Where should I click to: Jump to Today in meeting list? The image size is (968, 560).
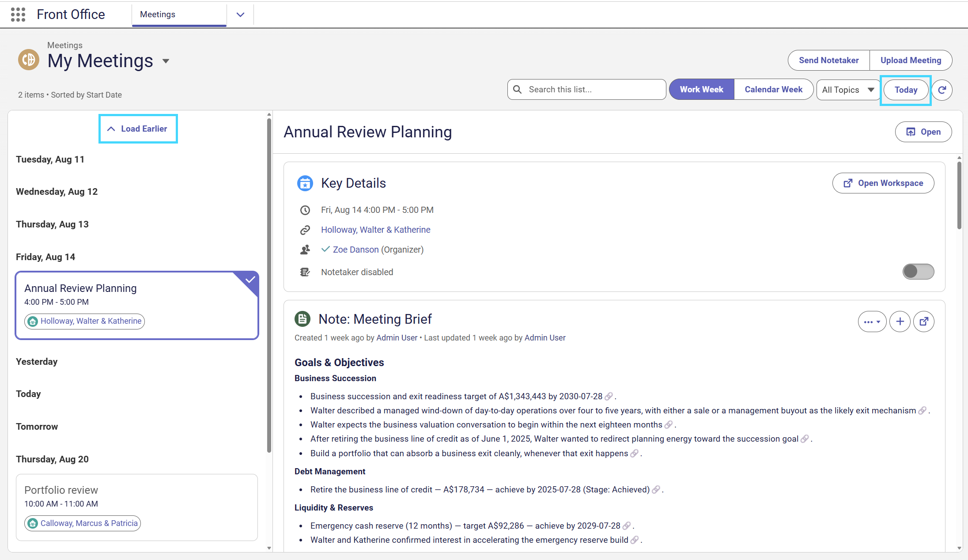906,90
